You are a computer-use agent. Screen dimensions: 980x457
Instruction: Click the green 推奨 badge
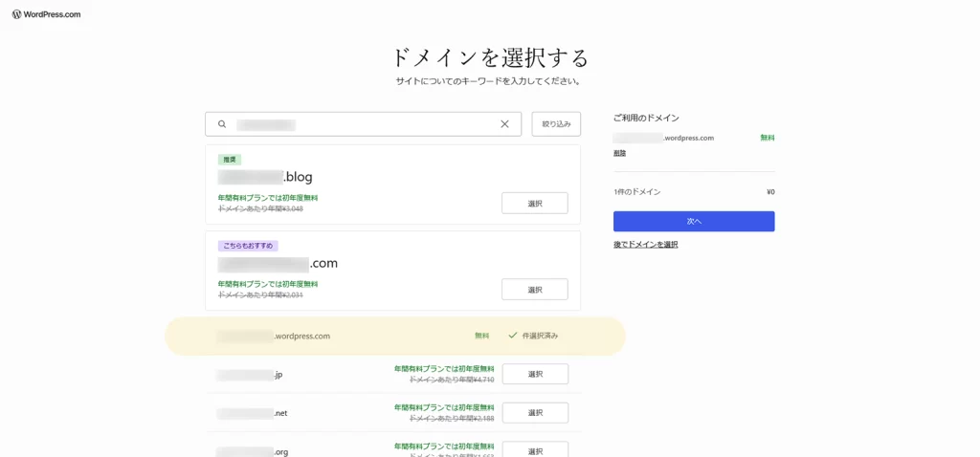coord(229,160)
